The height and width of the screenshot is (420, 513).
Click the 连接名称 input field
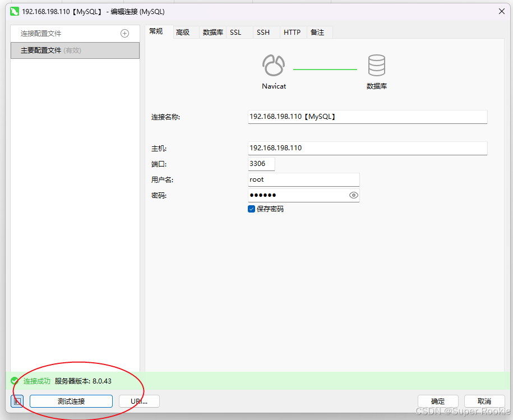367,117
